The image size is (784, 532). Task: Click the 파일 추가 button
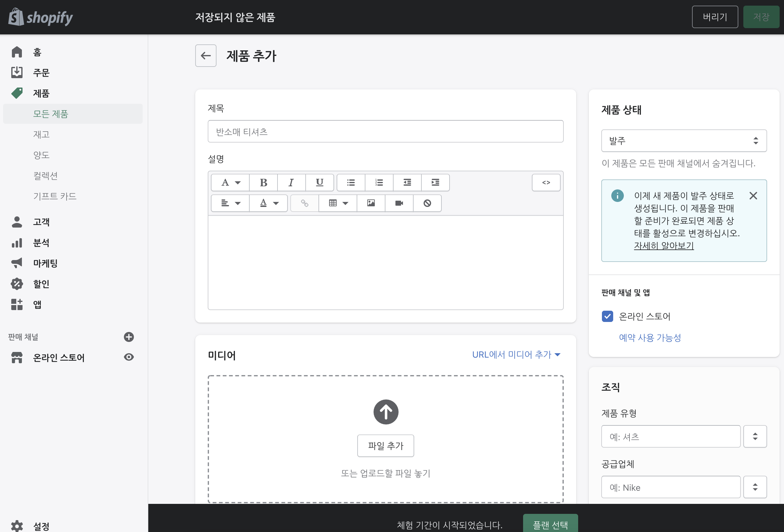coord(385,445)
